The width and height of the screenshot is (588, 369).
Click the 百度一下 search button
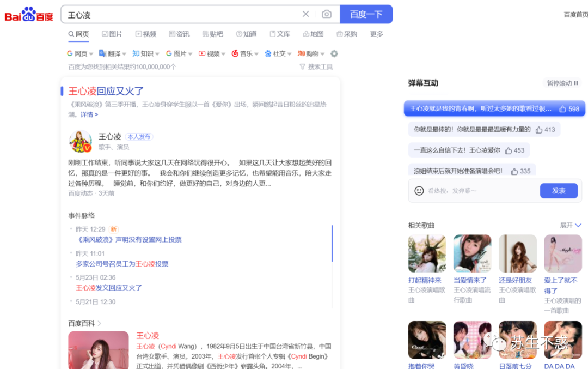(x=366, y=14)
